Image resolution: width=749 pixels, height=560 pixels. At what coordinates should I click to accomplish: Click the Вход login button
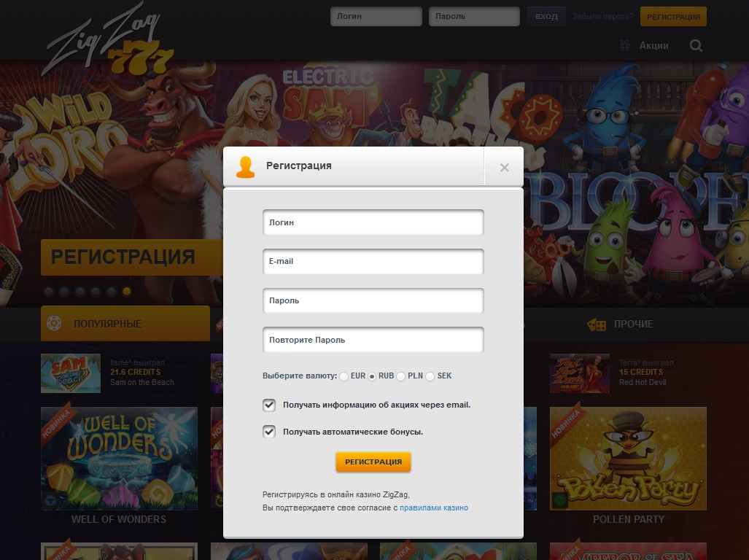(x=546, y=16)
